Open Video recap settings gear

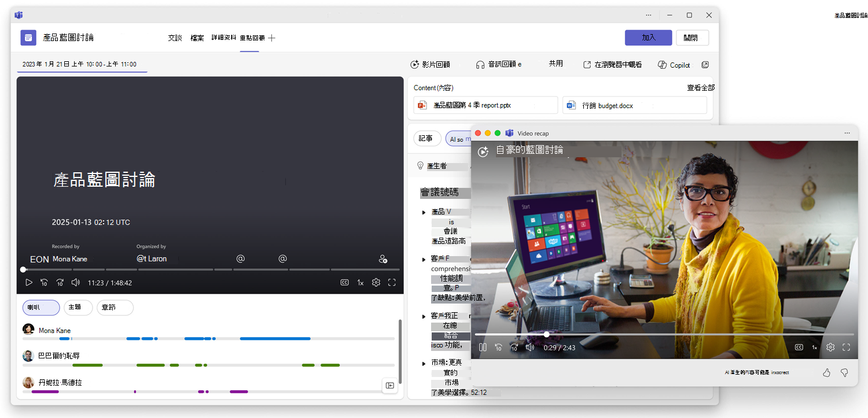click(x=830, y=347)
